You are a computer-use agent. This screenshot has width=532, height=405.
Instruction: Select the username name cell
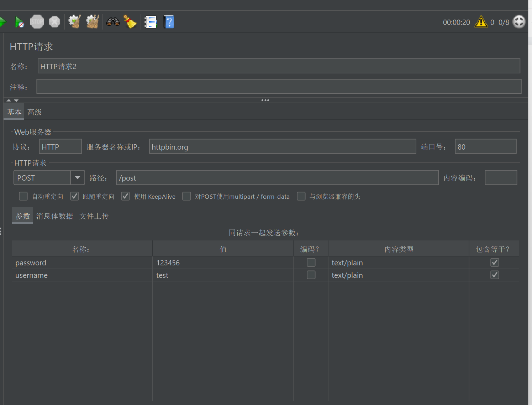(x=82, y=275)
